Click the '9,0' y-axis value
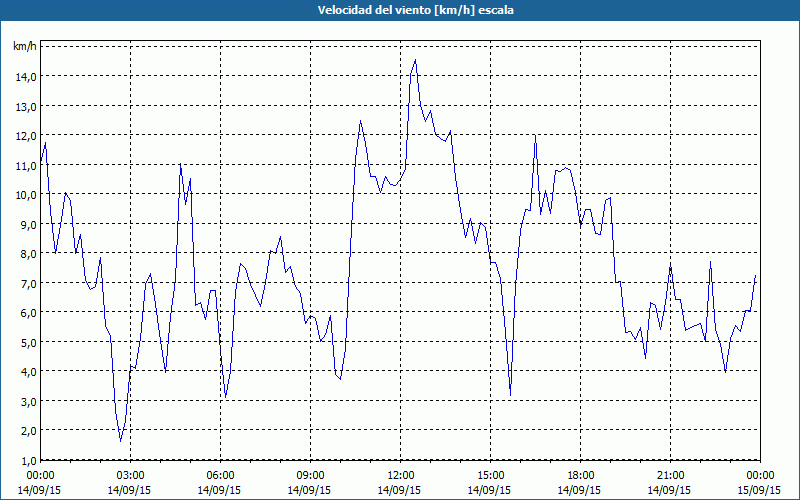 (x=28, y=224)
